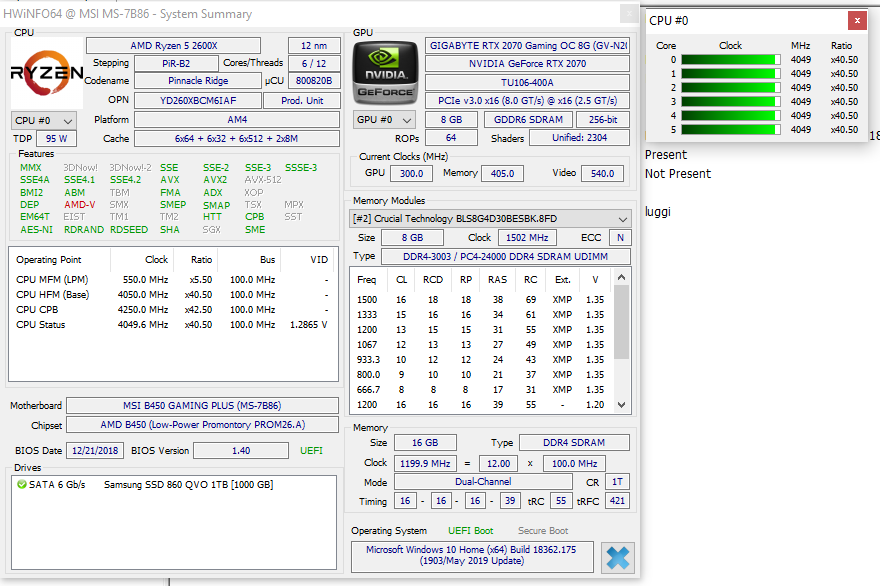Click the 256-bit bus width field

point(603,120)
